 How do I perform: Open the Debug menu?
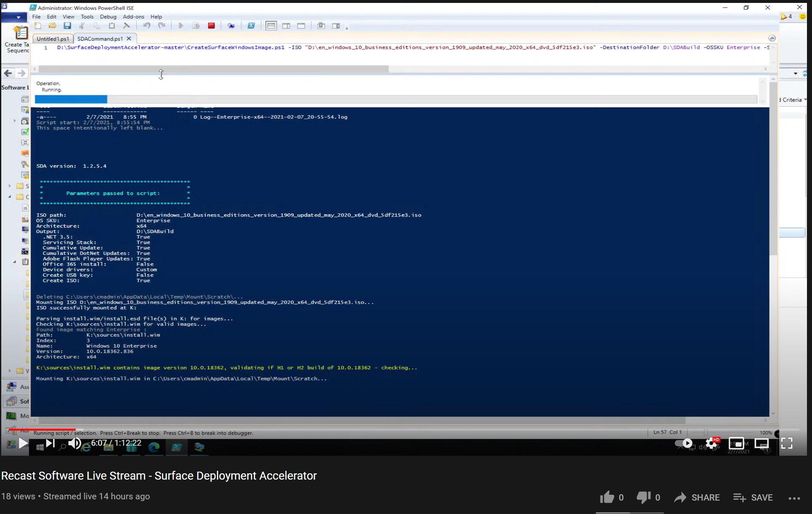coord(108,17)
